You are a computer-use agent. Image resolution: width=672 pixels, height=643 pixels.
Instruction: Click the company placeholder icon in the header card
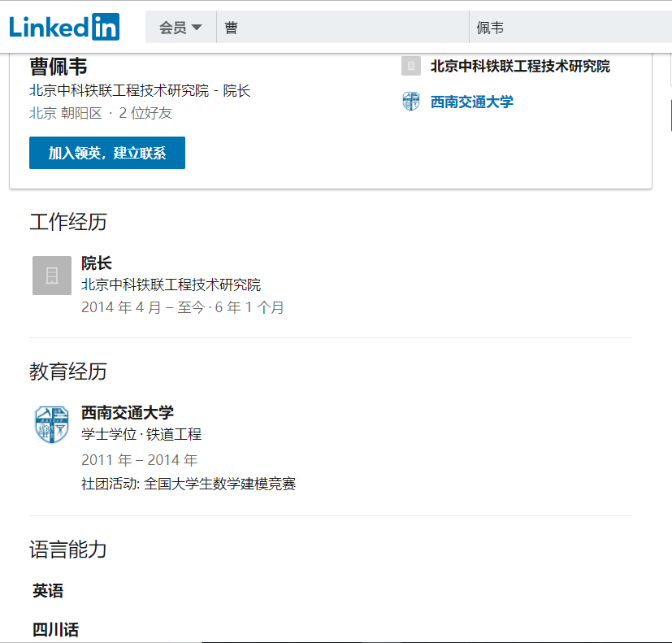click(x=411, y=66)
